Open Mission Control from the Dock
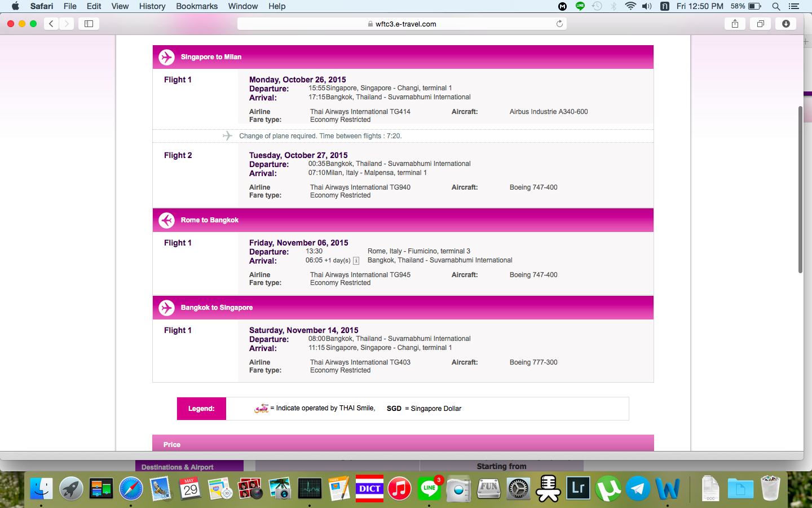The image size is (812, 508). [x=101, y=489]
